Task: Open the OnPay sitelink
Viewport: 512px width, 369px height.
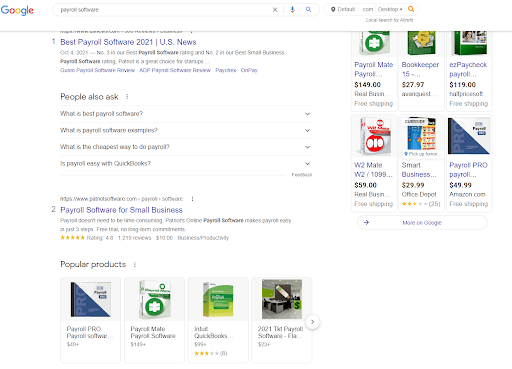Action: coord(249,70)
